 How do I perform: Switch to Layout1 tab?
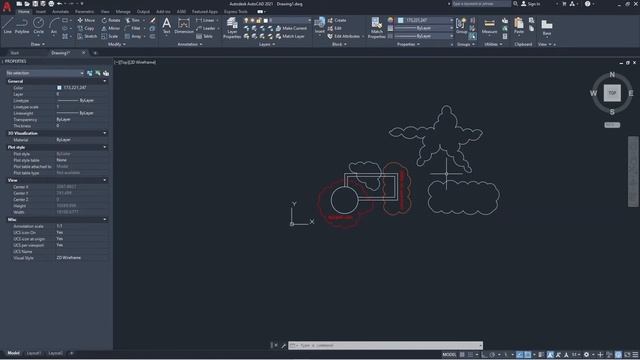(34, 353)
